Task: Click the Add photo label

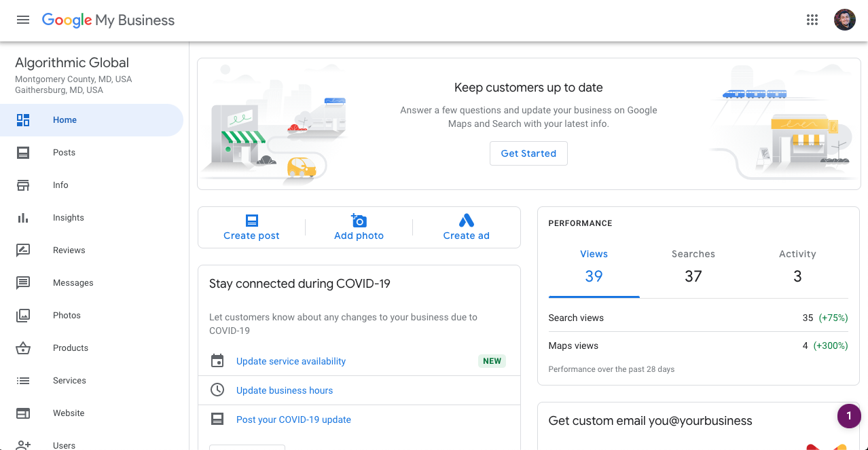Action: tap(359, 236)
